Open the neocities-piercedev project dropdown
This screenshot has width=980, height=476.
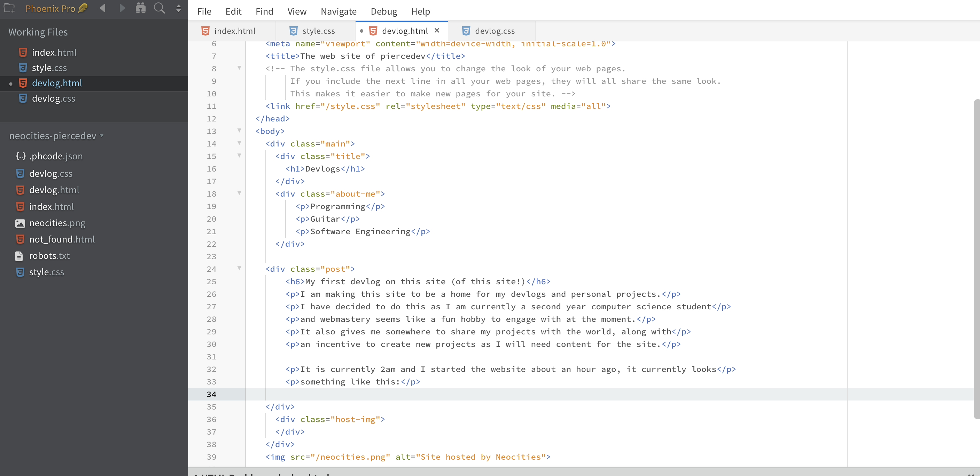click(x=102, y=136)
